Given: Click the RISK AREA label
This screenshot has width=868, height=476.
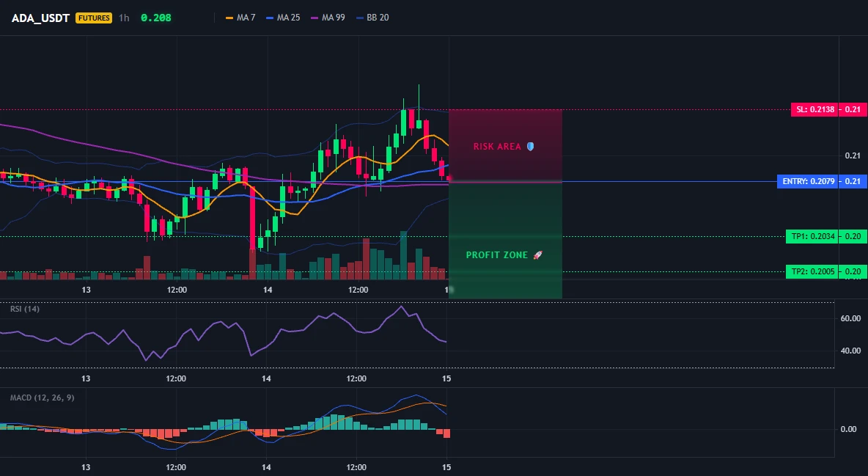Looking at the screenshot, I should [497, 147].
